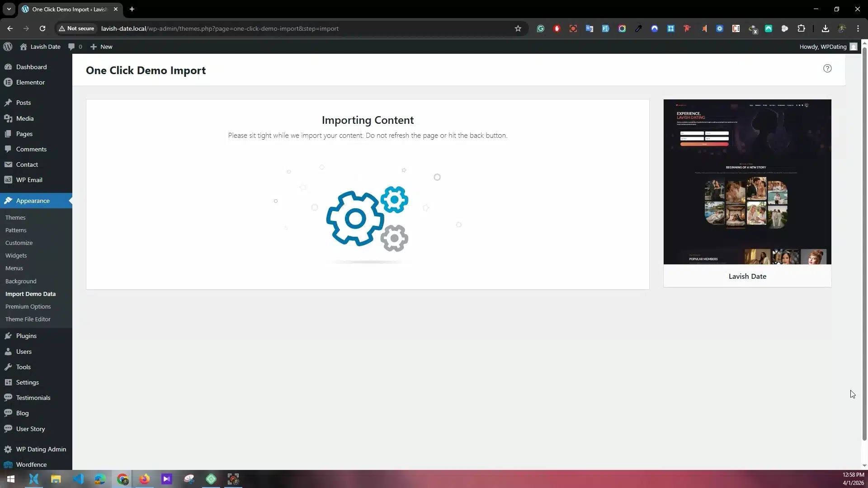
Task: Open File Explorer from taskbar
Action: pyautogui.click(x=56, y=479)
